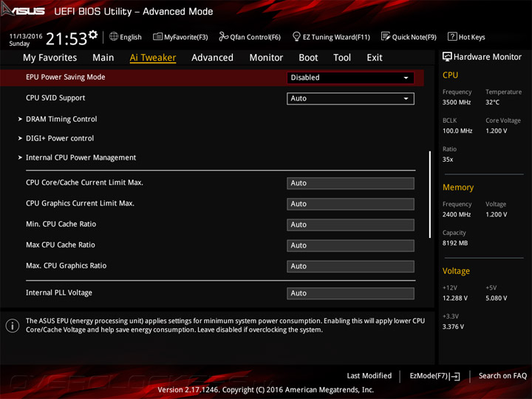
Task: Click CPU frequency value 3500 MHz
Action: pos(457,103)
